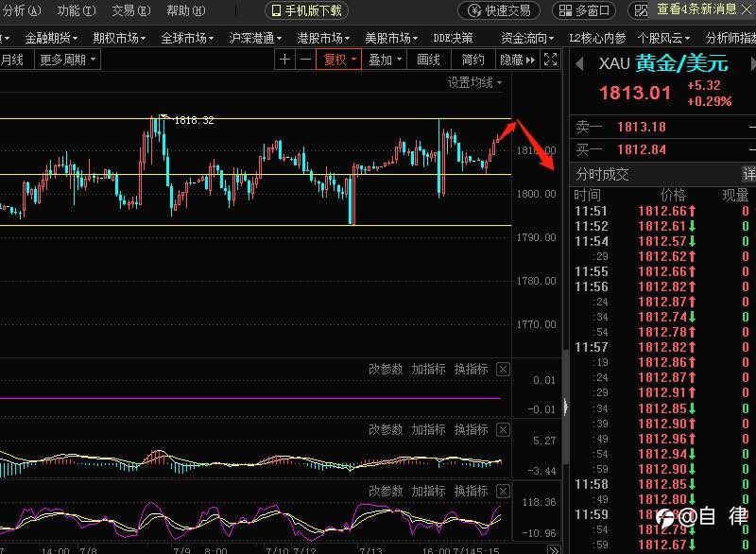This screenshot has width=756, height=554.
Task: Click trade row 11:54 price 1812.57
Action: point(662,241)
